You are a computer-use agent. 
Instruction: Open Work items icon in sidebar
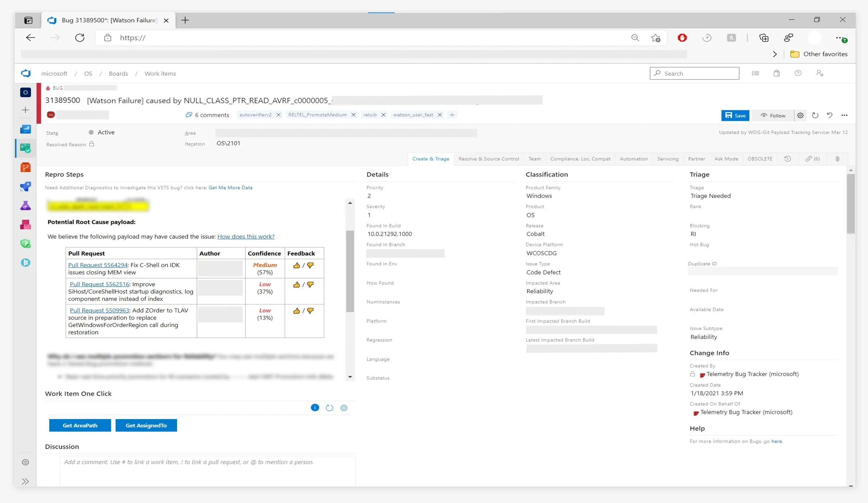(26, 148)
